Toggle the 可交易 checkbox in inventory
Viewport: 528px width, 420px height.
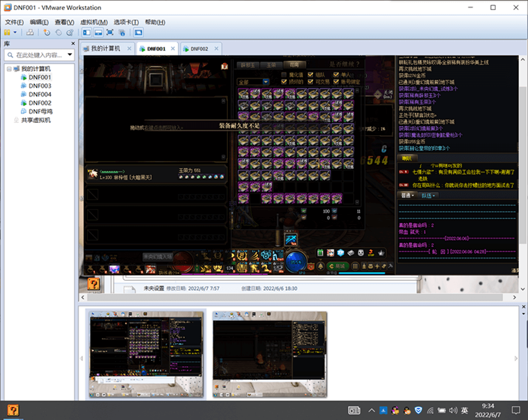310,82
